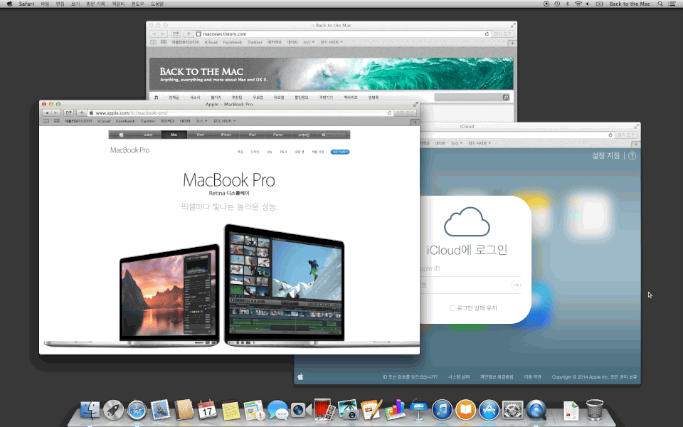This screenshot has width=683, height=427.
Task: Open the Apple menu in menu bar
Action: click(x=10, y=4)
